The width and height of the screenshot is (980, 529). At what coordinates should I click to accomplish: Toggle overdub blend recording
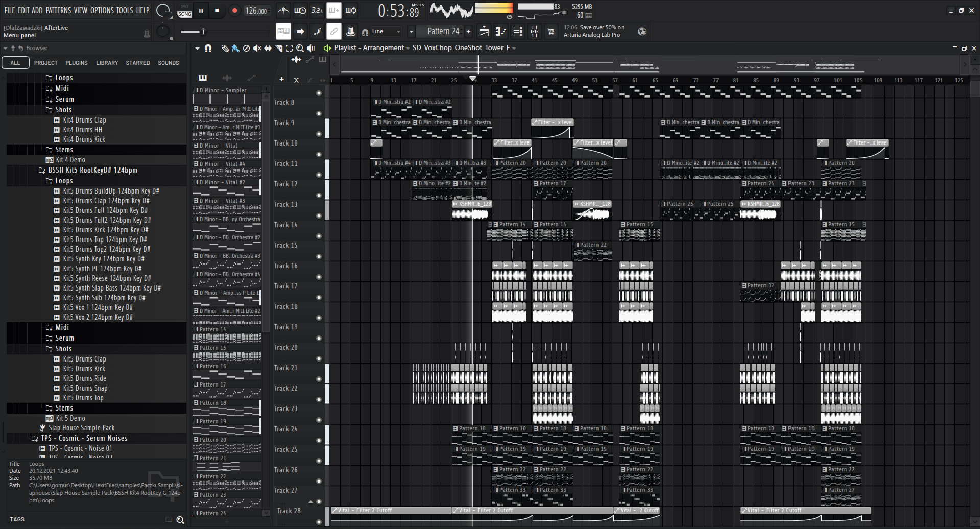333,11
